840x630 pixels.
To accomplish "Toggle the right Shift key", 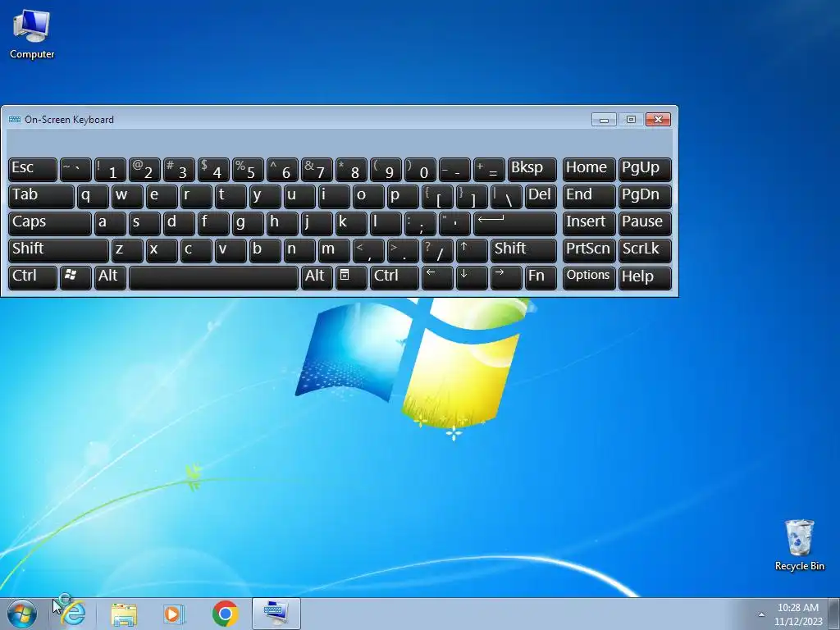I will point(523,251).
